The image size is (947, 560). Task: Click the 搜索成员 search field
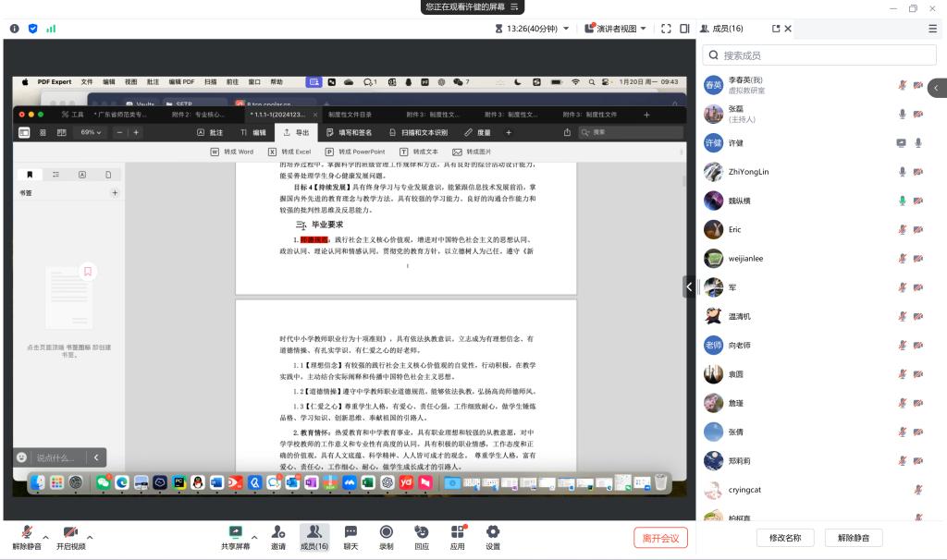click(819, 55)
